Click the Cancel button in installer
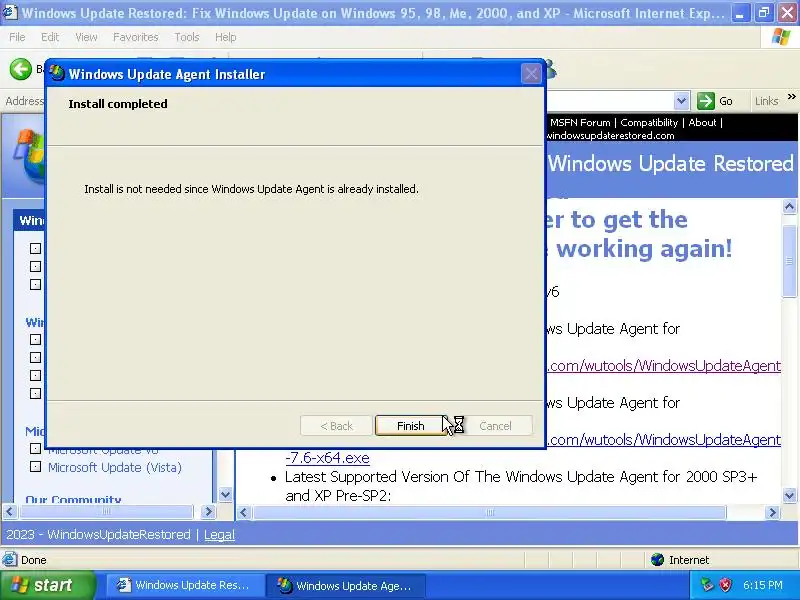 point(495,426)
